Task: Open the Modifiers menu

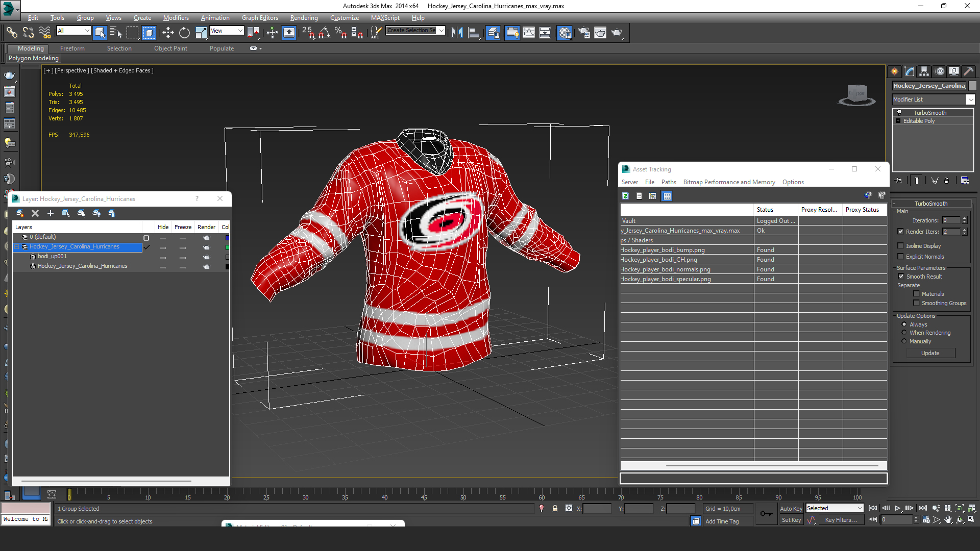Action: pos(176,18)
